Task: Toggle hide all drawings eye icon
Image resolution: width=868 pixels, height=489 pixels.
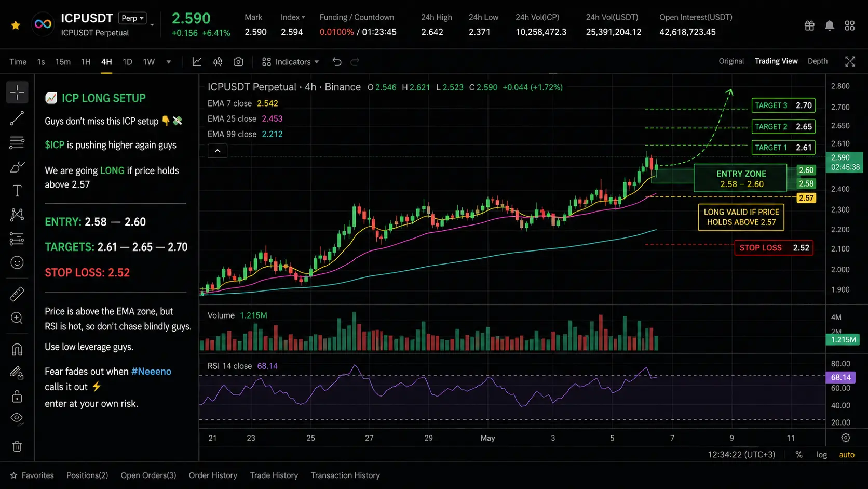Action: 17,419
